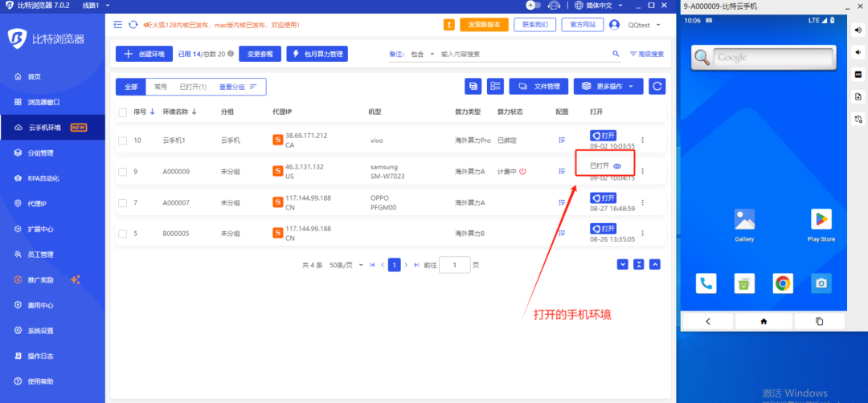The width and height of the screenshot is (868, 403).
Task: Open config icon for A000007 row
Action: click(561, 203)
